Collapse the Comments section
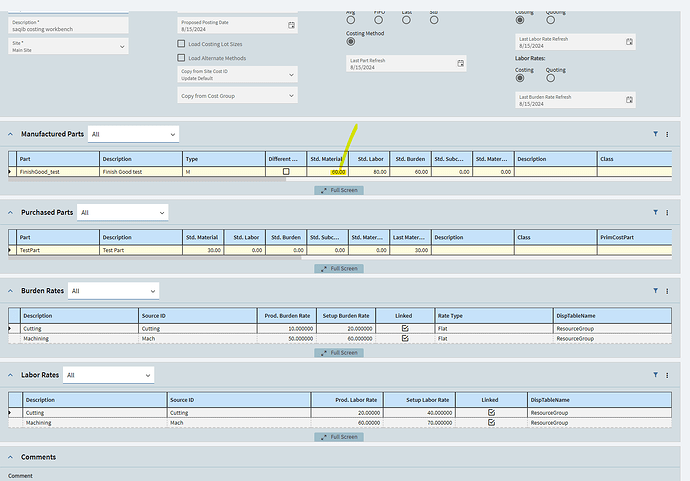The width and height of the screenshot is (690, 481). (x=11, y=457)
